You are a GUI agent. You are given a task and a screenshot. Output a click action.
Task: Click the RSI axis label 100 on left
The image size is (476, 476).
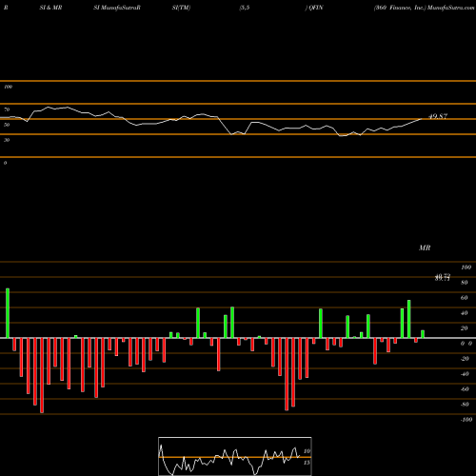(8, 87)
